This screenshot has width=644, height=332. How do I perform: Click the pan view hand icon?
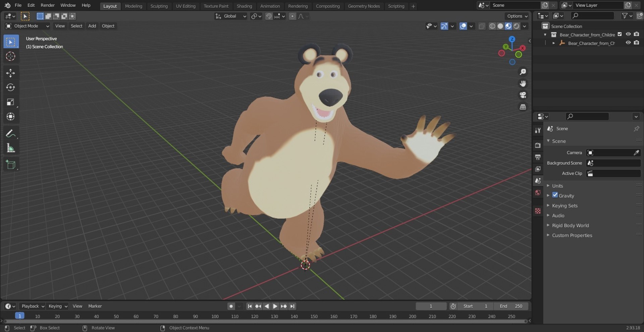tap(523, 84)
